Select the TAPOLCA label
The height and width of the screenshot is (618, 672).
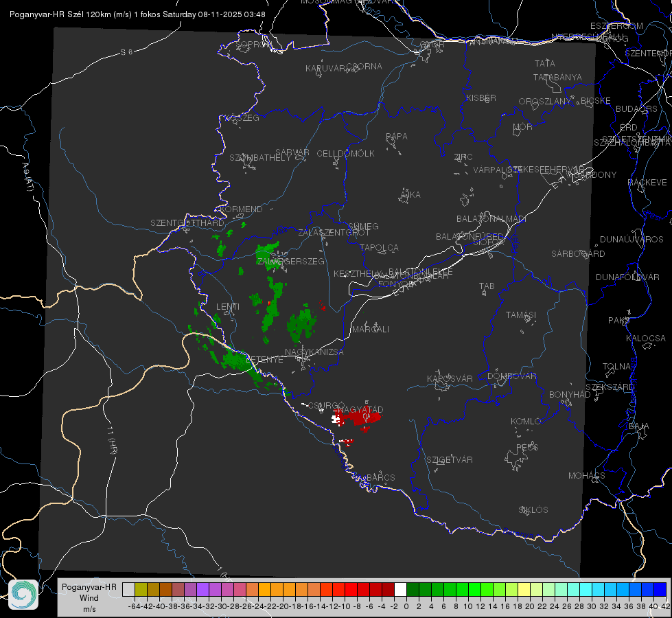tap(379, 247)
